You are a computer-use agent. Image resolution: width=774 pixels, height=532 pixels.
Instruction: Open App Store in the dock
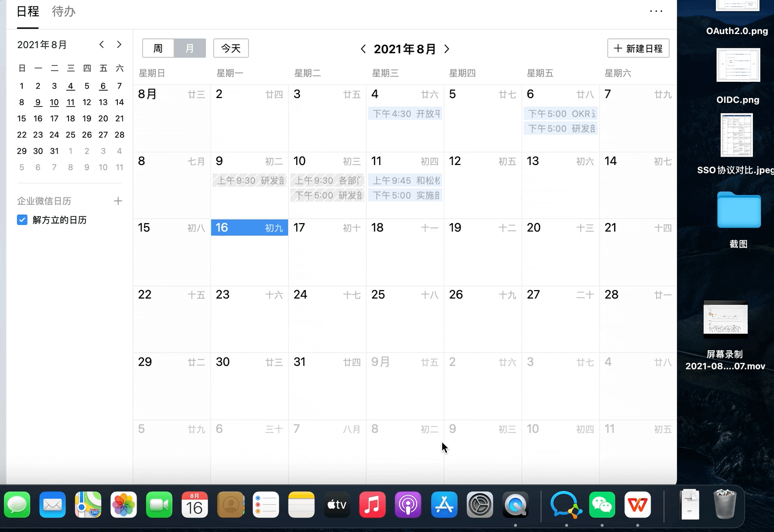(444, 505)
